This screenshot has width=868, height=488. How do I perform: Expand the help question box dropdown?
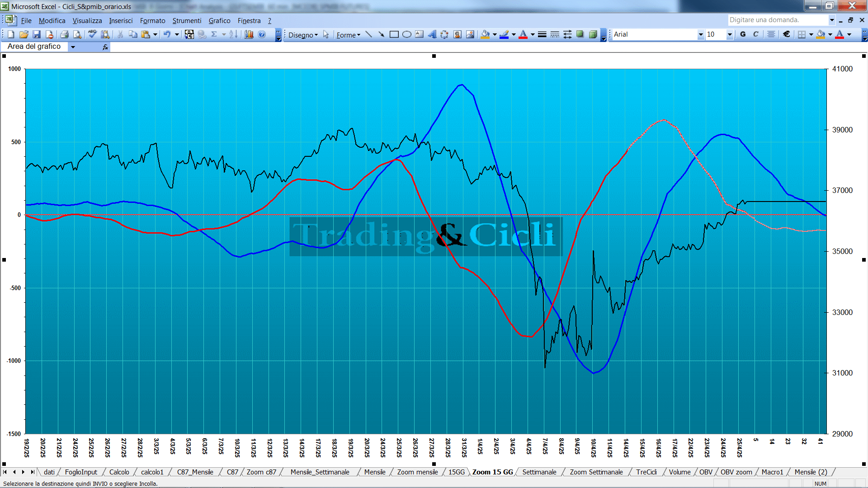pos(832,20)
